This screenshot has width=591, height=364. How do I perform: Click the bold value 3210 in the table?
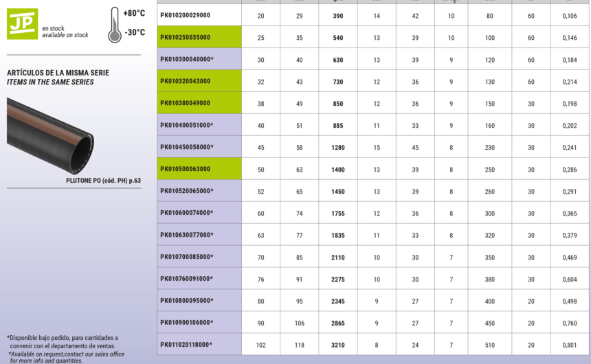[338, 345]
